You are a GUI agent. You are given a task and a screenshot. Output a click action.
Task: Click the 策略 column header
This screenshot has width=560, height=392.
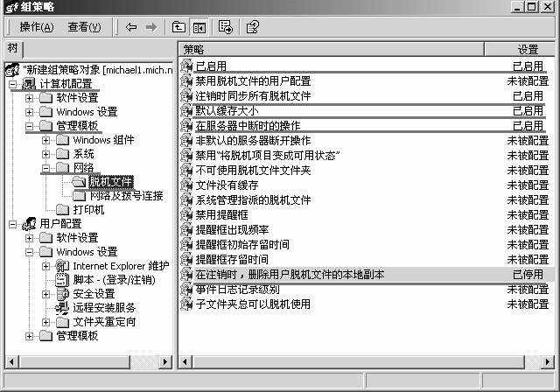(331, 49)
